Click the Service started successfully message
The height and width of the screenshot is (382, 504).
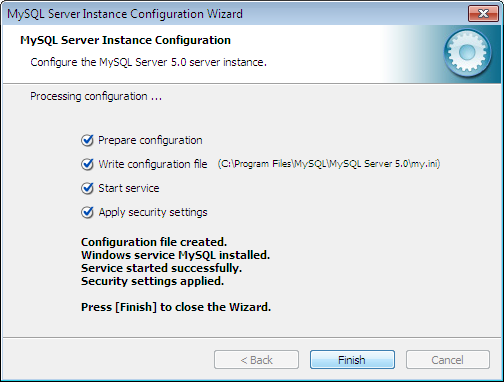tap(161, 268)
